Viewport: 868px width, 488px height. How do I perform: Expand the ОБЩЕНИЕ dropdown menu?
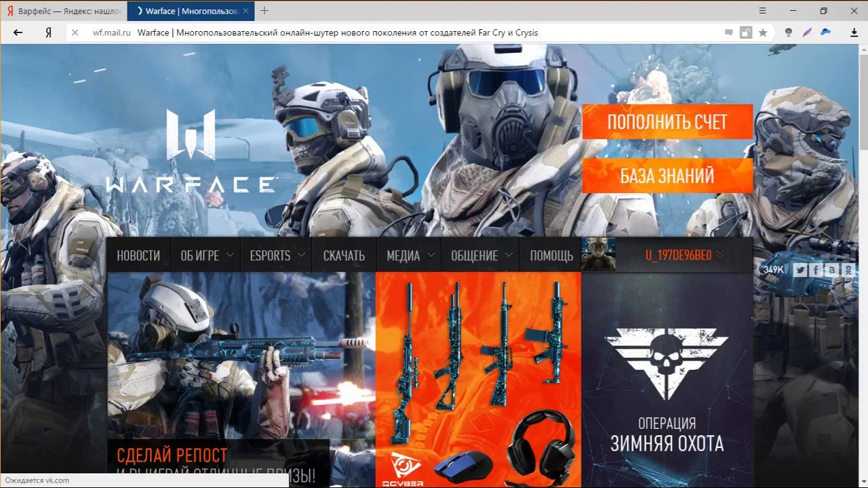(x=480, y=256)
